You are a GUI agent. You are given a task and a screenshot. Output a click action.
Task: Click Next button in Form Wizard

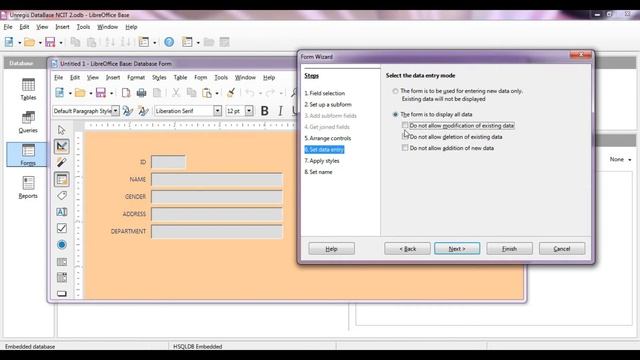coord(457,249)
